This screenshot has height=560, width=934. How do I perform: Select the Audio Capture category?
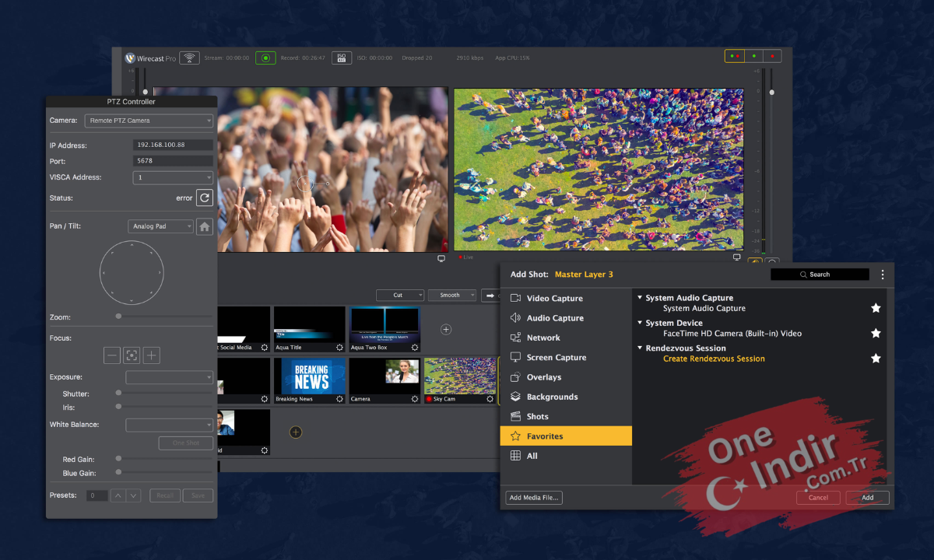coord(566,318)
